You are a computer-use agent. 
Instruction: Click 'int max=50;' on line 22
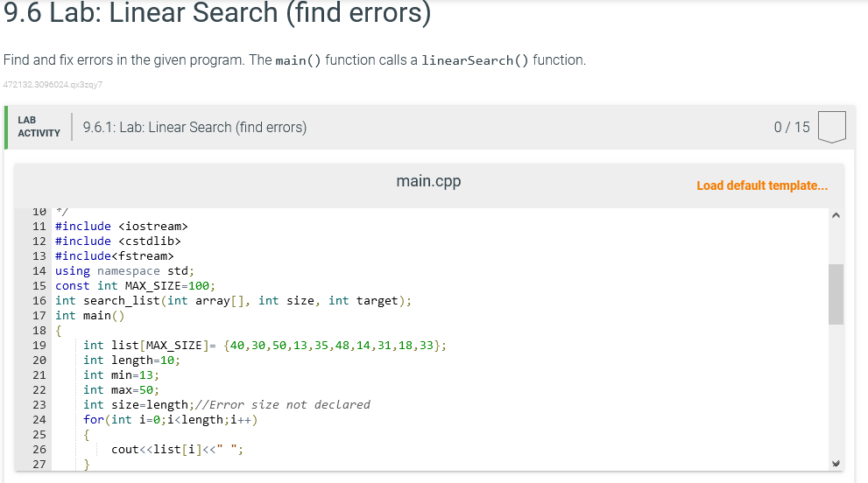coord(121,390)
